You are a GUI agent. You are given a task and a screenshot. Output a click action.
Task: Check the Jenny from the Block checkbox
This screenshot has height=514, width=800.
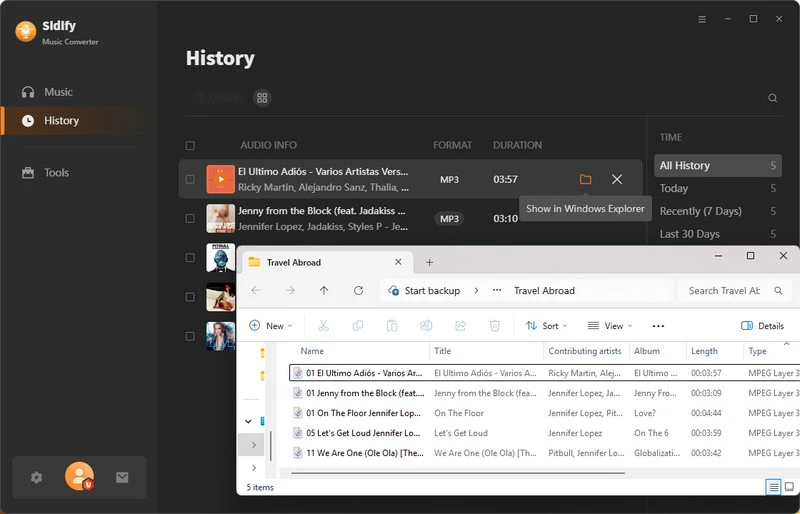[190, 218]
